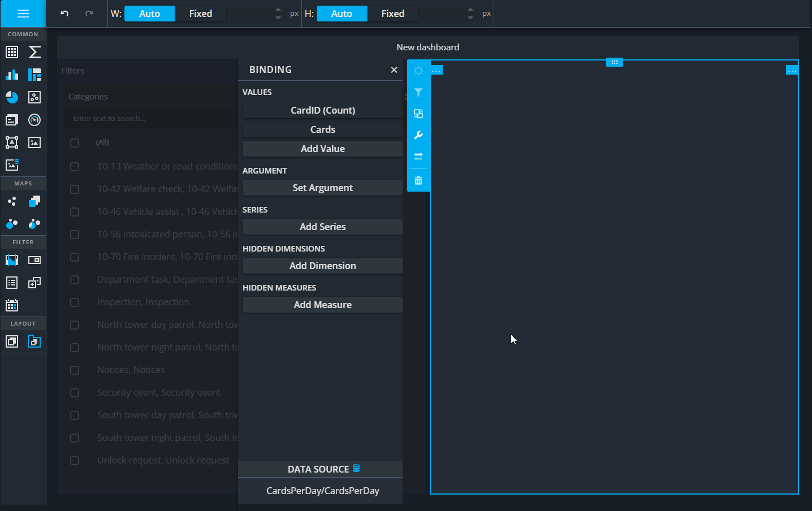The image size is (812, 511).
Task: Click Add Series
Action: click(322, 227)
